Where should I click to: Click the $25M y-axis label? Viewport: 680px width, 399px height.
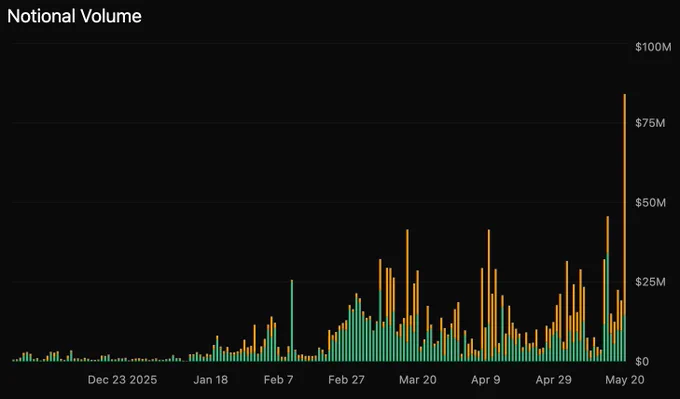click(651, 282)
